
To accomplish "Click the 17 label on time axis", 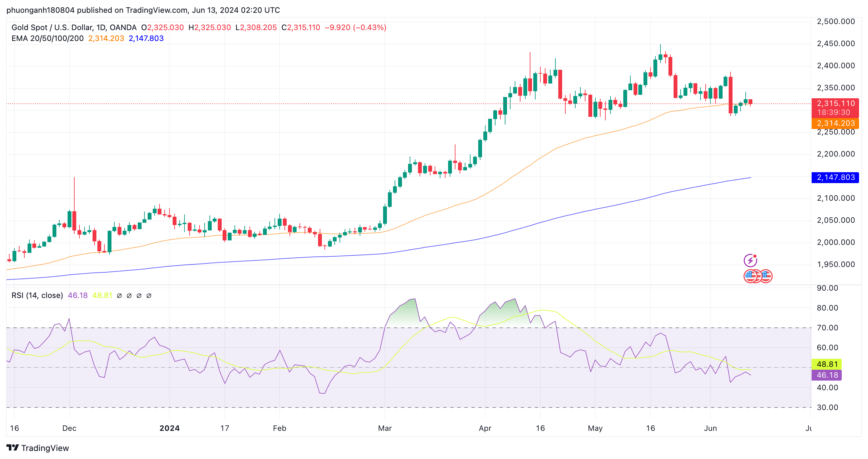I will tap(225, 428).
